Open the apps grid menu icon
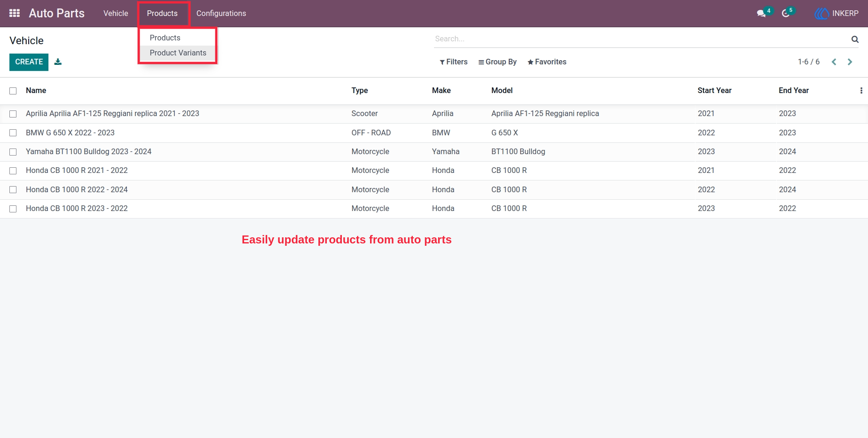Screen dimensions: 868x438 click(15, 13)
